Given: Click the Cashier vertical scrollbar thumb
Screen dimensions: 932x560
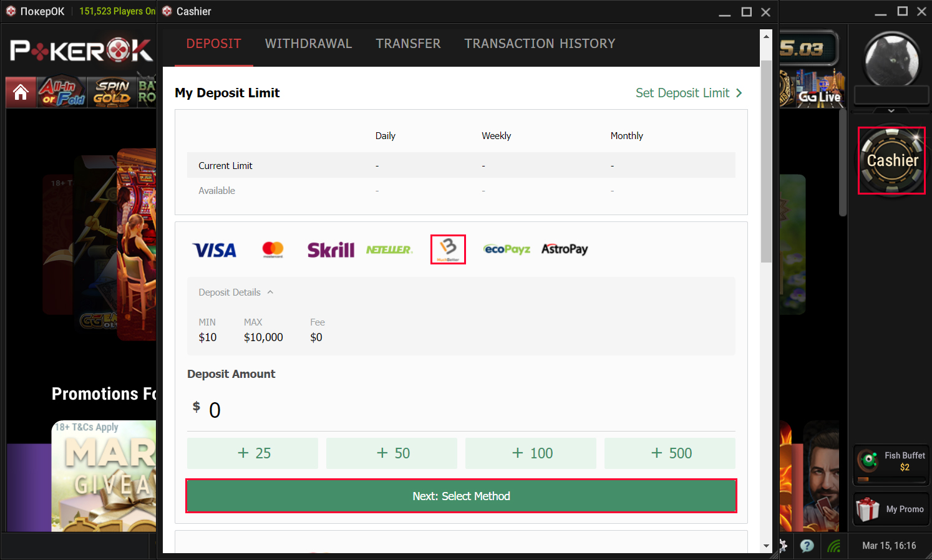Looking at the screenshot, I should [x=767, y=161].
